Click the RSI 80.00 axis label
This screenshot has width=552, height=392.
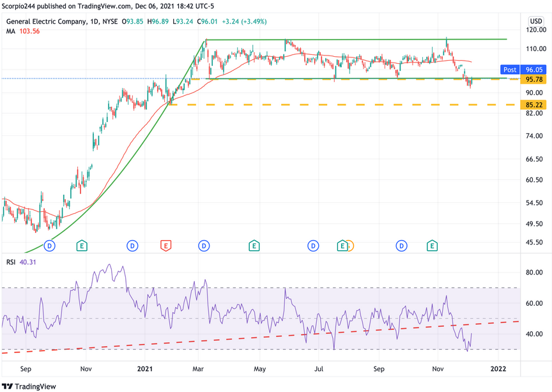(534, 273)
